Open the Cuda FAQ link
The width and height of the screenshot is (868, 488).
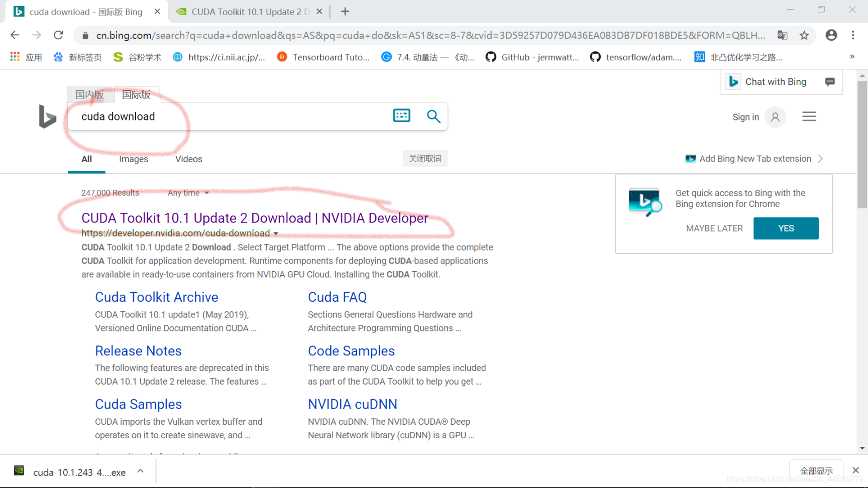(x=338, y=297)
